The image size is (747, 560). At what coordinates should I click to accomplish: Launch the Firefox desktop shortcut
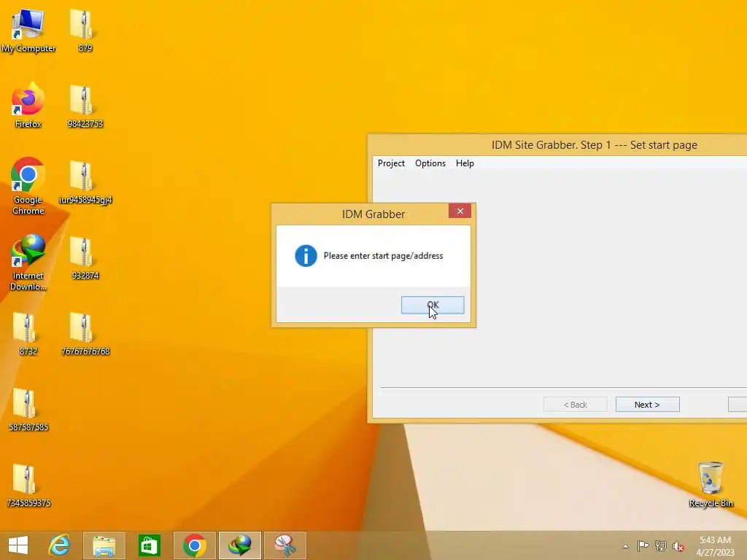click(28, 106)
